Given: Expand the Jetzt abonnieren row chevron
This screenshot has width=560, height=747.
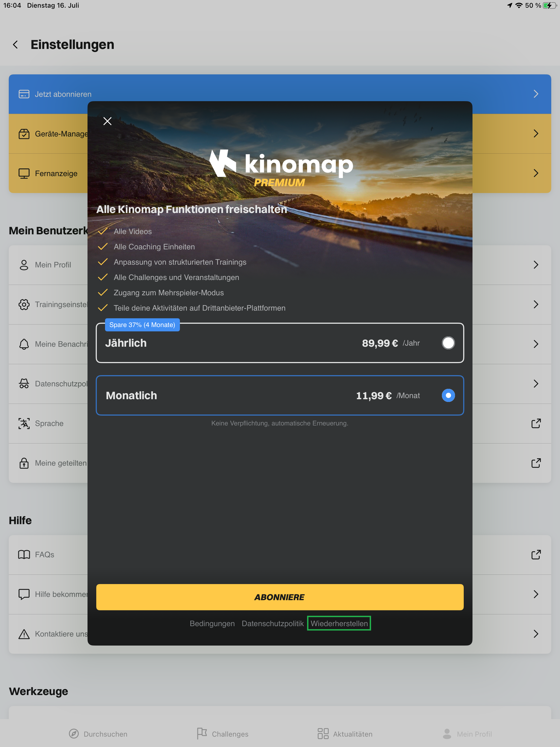Looking at the screenshot, I should tap(536, 94).
